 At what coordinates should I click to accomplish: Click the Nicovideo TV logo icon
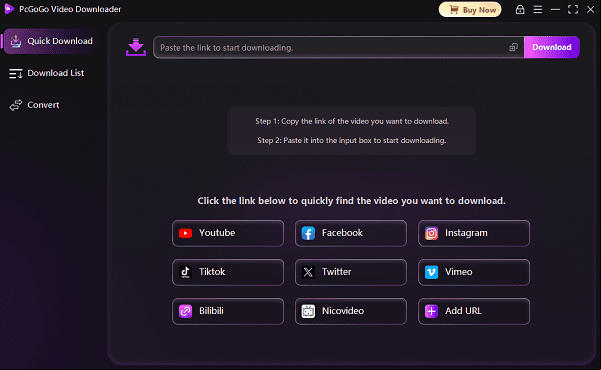point(308,311)
